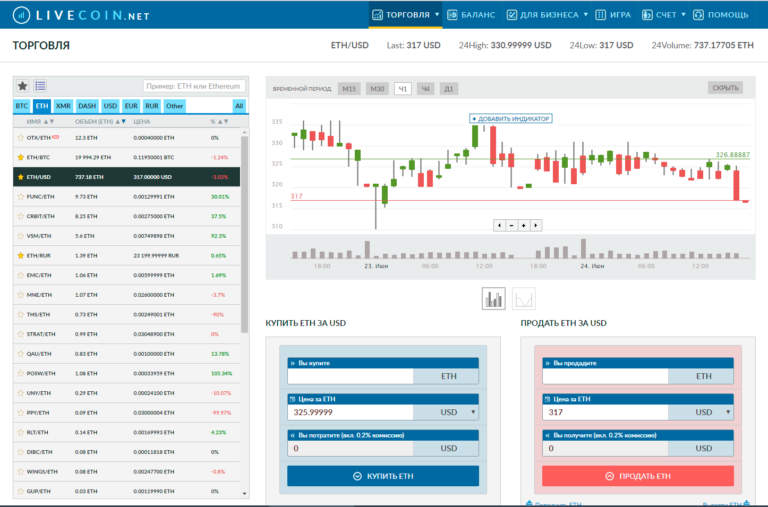Open the ДЛЯ БИЗНЕСА dropdown menu
Screen dimensions: 768x507
[547, 15]
